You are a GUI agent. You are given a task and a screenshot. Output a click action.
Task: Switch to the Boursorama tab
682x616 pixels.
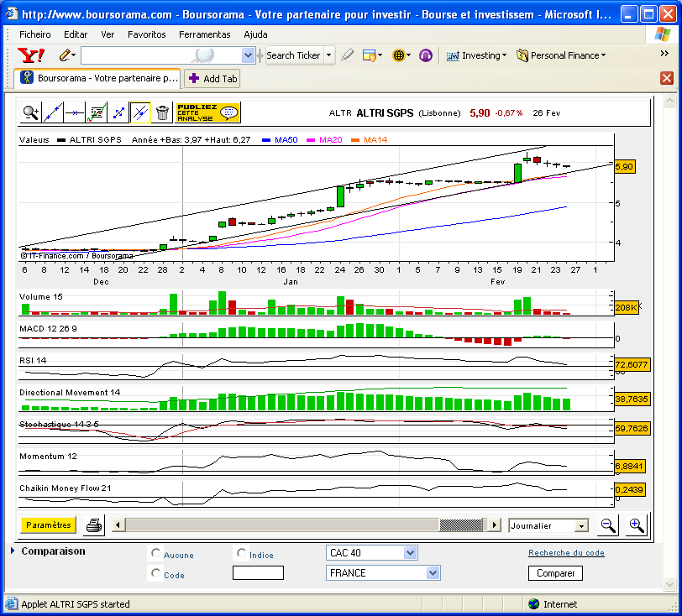97,78
